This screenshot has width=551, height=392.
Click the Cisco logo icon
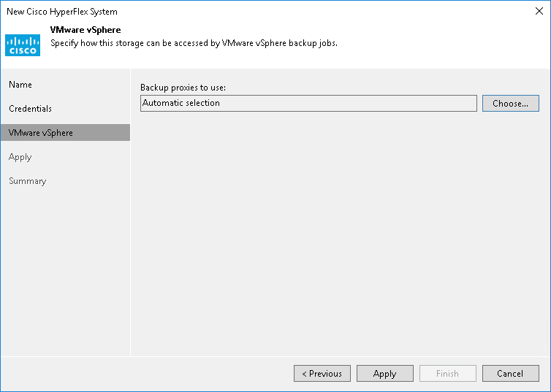[23, 44]
